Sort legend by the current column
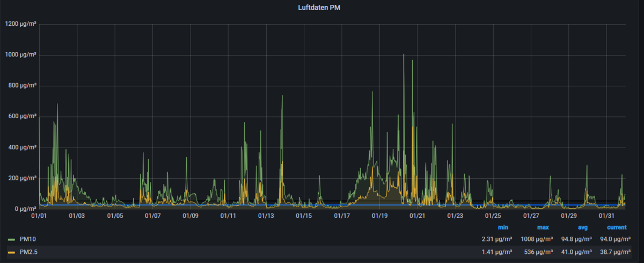Viewport: 644px width, 263px height. (617, 227)
